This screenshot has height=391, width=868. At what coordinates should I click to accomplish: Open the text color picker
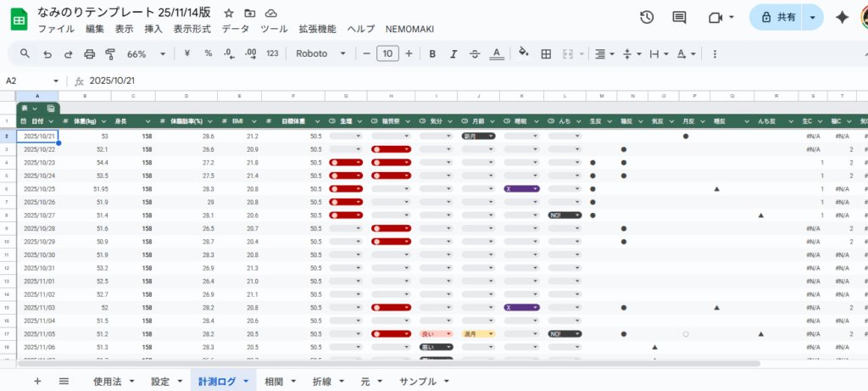coord(498,53)
